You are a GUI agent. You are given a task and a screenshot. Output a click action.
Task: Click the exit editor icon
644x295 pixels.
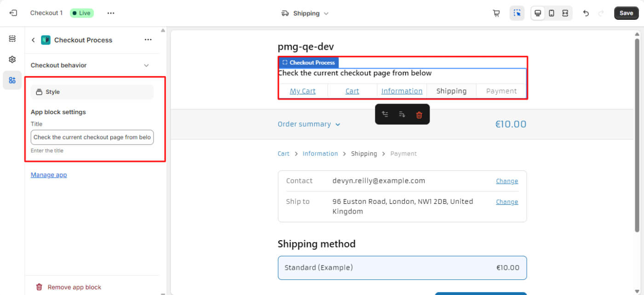(13, 13)
